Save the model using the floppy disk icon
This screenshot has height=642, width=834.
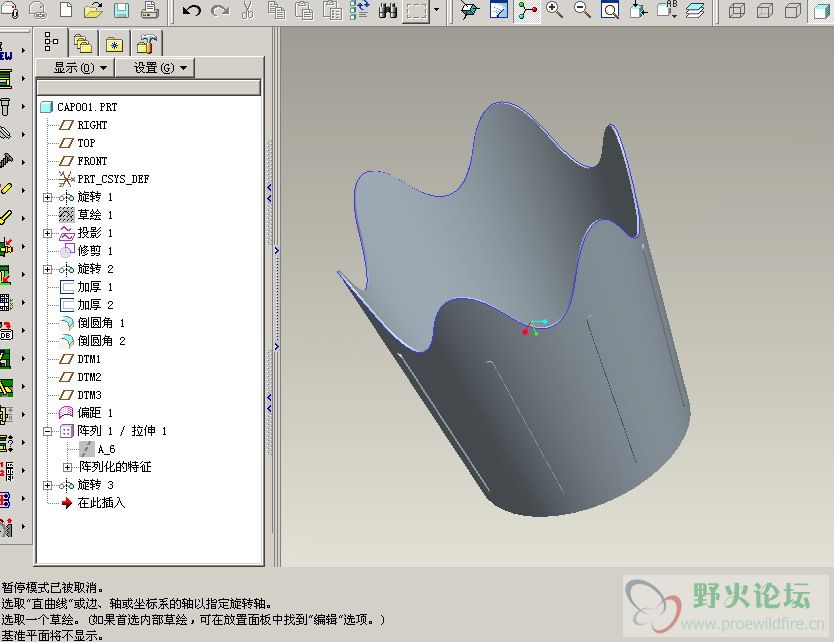(122, 10)
